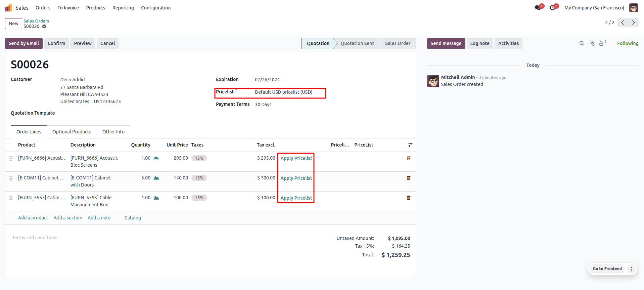
Task: Open the conversations message icon in navbar
Action: click(538, 8)
